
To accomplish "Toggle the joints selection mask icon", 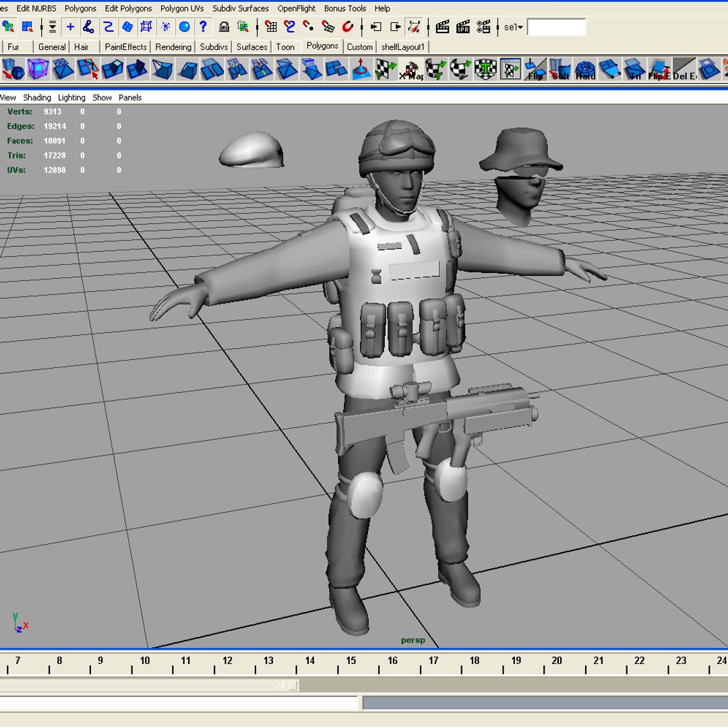I will coord(88,27).
